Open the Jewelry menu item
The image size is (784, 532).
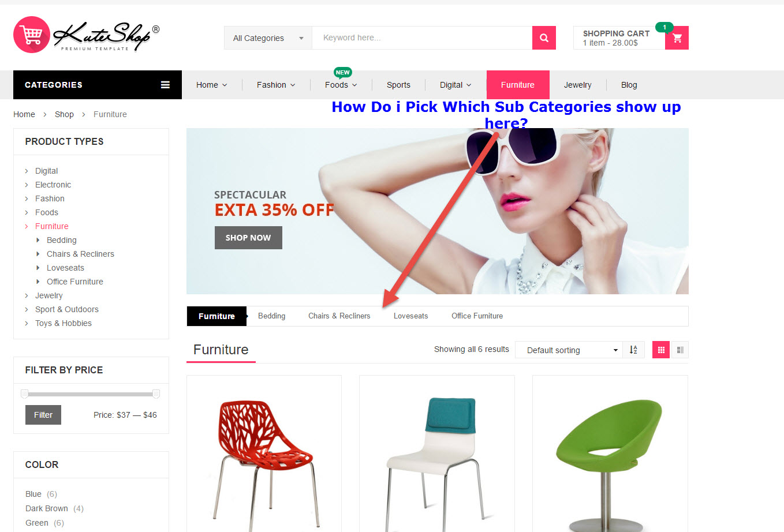tap(577, 85)
